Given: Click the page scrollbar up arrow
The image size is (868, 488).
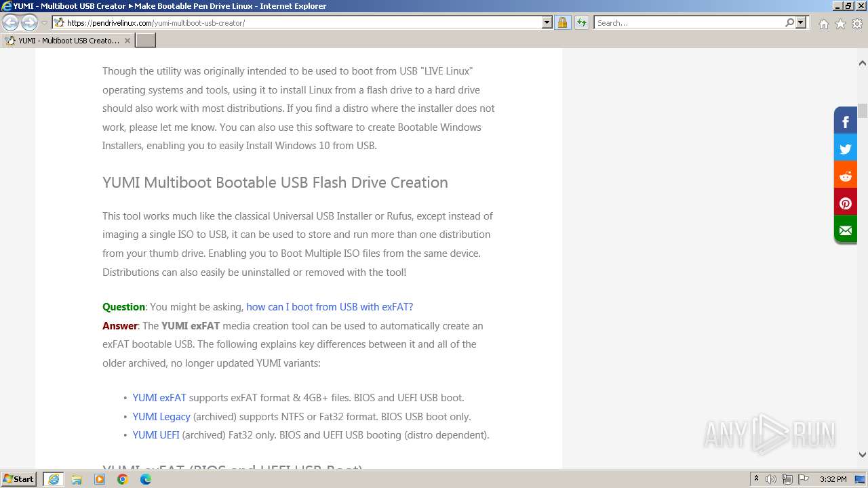Looking at the screenshot, I should point(862,63).
